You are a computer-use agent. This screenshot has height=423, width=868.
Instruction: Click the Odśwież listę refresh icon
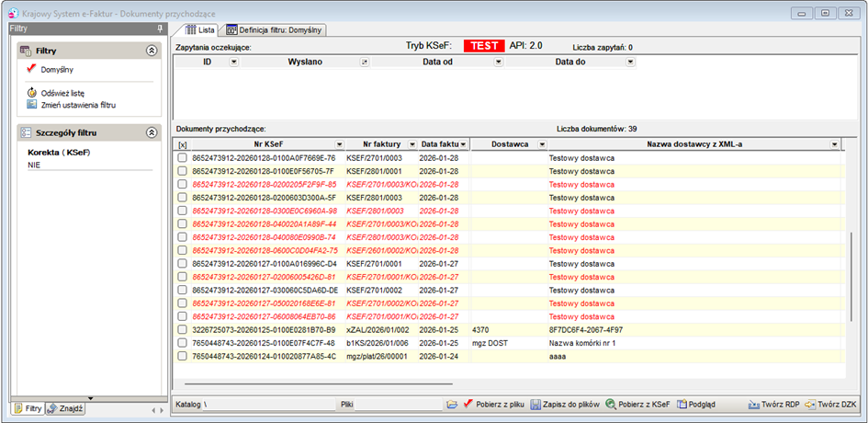(31, 93)
